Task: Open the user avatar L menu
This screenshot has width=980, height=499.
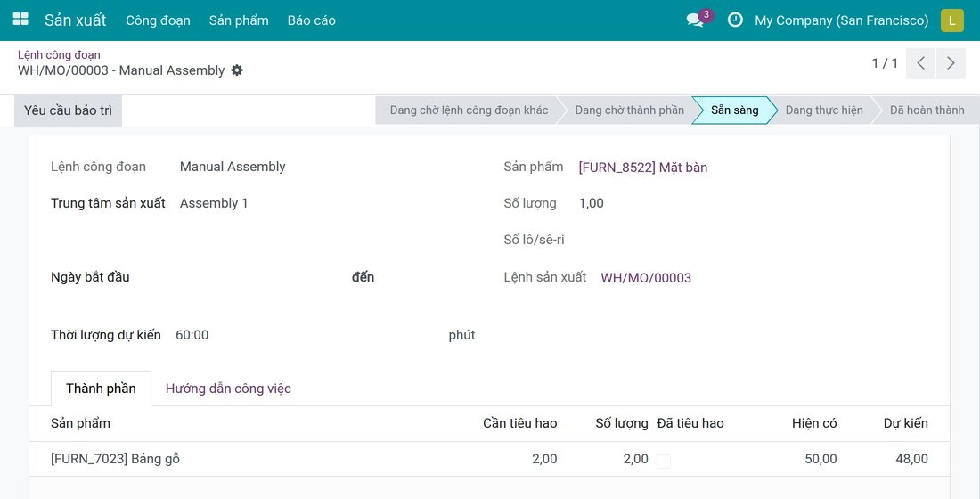Action: (x=951, y=20)
